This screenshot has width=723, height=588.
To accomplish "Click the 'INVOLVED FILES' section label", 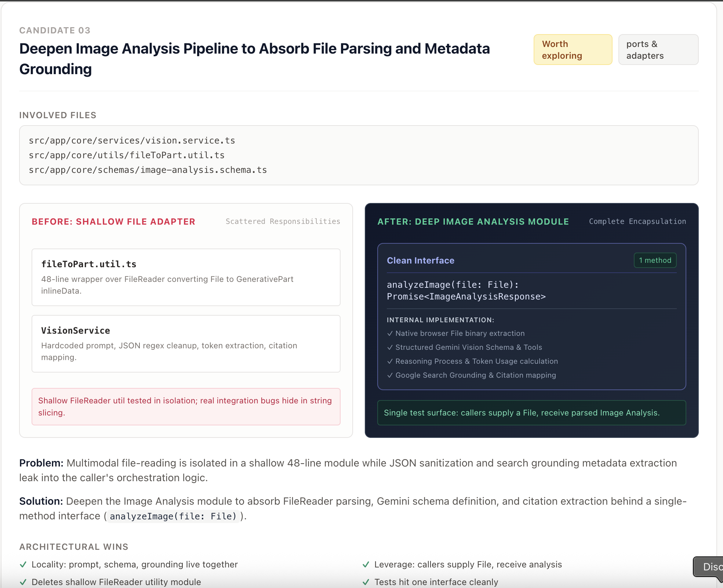I will coord(58,115).
